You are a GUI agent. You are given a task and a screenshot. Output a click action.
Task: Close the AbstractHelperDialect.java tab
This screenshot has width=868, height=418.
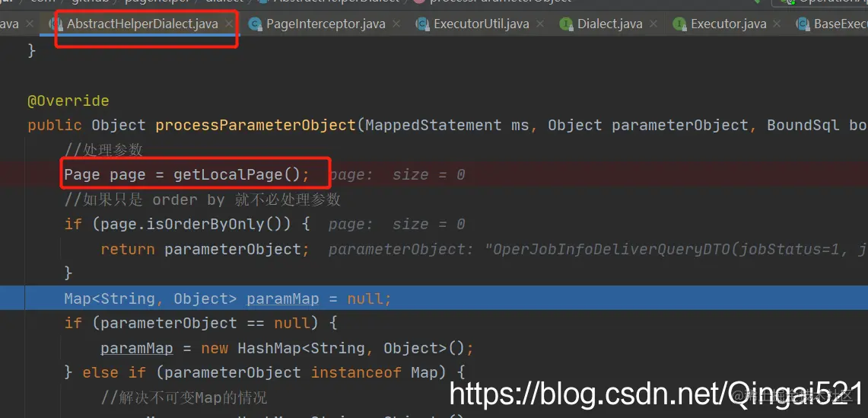pyautogui.click(x=229, y=24)
